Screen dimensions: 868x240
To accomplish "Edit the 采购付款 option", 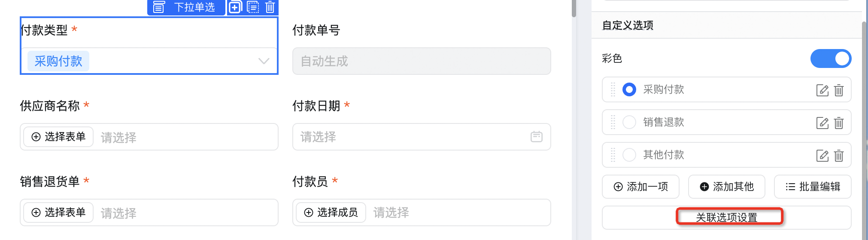I will click(x=822, y=90).
